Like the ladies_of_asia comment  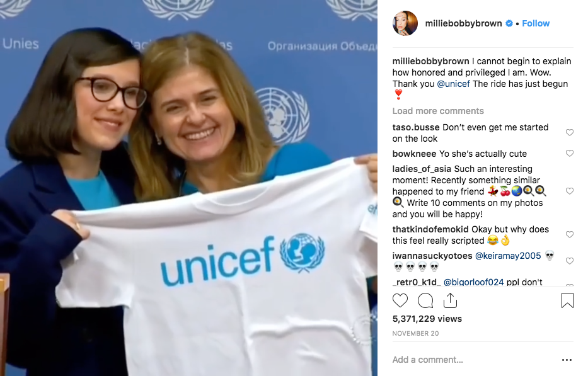pos(569,191)
